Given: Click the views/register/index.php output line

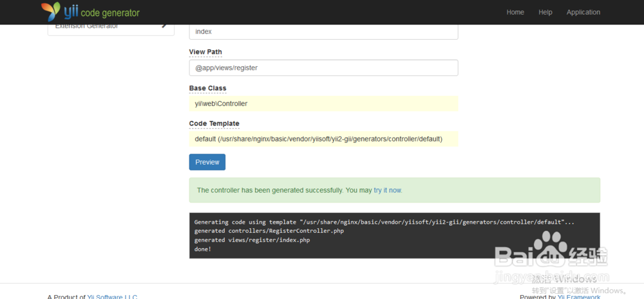Looking at the screenshot, I should point(252,240).
